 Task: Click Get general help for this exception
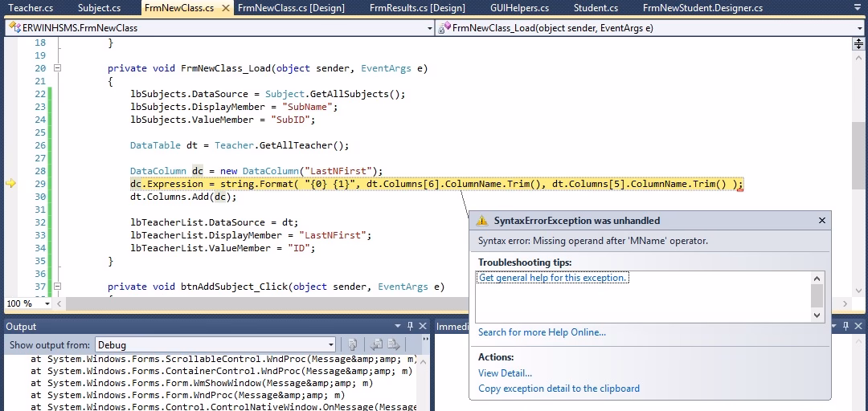pyautogui.click(x=552, y=278)
